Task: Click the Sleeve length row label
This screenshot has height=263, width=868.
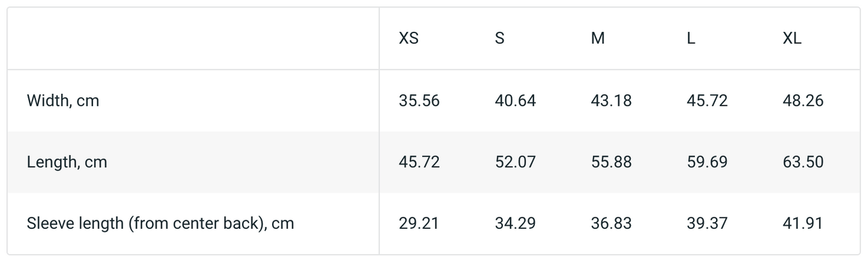Action: tap(160, 223)
